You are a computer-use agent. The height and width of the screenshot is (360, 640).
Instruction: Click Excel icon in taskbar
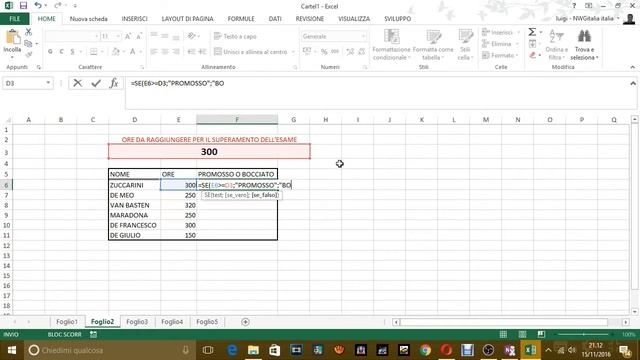[531, 350]
